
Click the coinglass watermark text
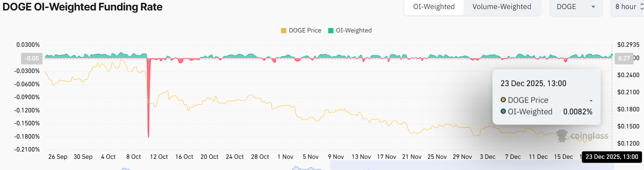tap(589, 136)
